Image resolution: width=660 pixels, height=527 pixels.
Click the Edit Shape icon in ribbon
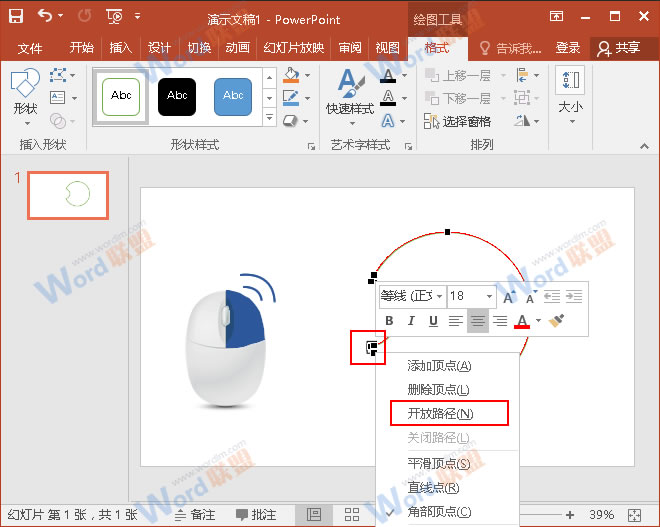pyautogui.click(x=59, y=76)
